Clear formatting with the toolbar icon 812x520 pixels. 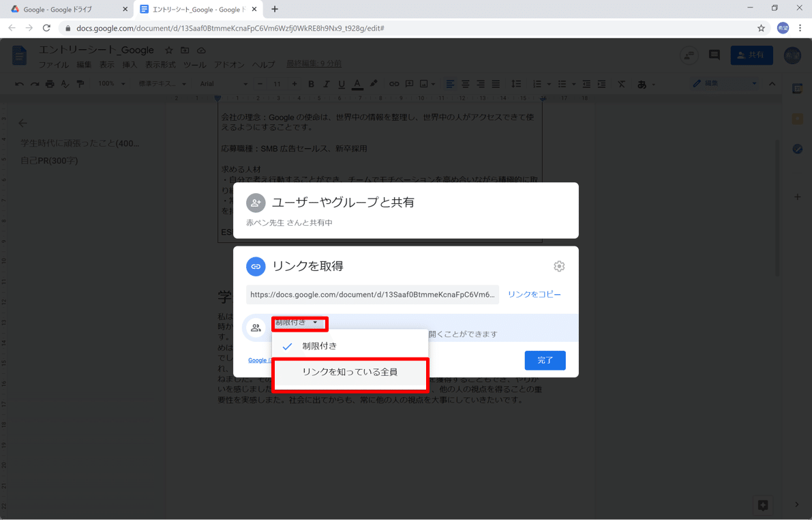621,84
